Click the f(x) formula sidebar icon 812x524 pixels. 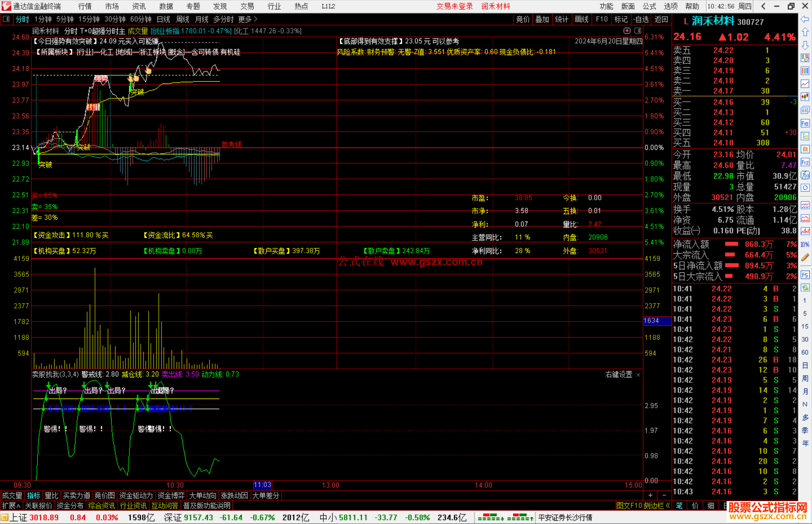click(805, 175)
